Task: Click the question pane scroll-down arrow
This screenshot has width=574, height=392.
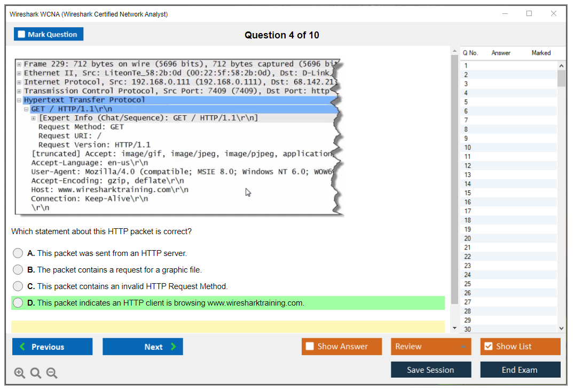Action: 455,328
